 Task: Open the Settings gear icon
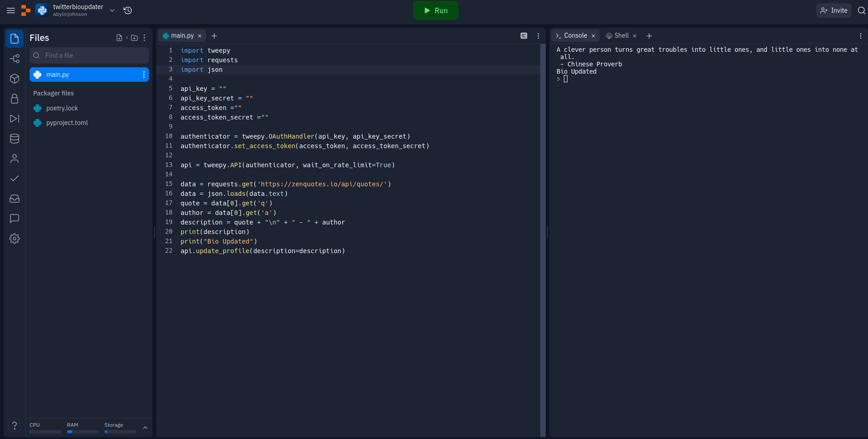coord(15,239)
